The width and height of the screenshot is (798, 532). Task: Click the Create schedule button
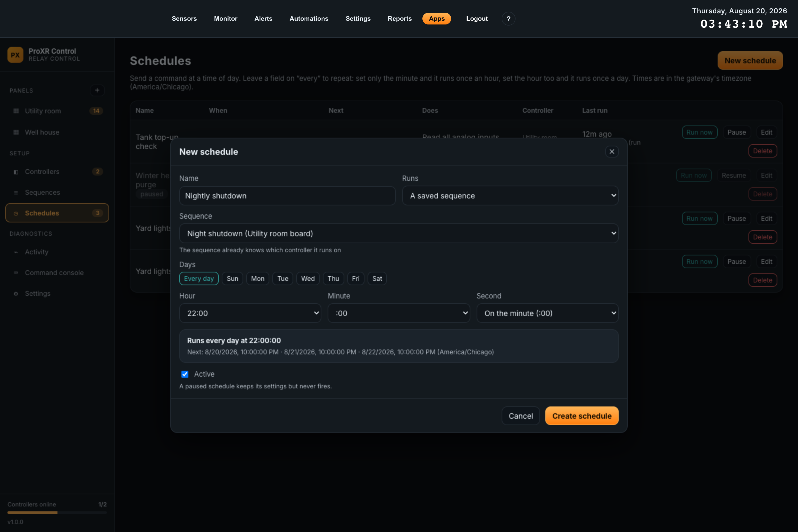[x=581, y=416]
